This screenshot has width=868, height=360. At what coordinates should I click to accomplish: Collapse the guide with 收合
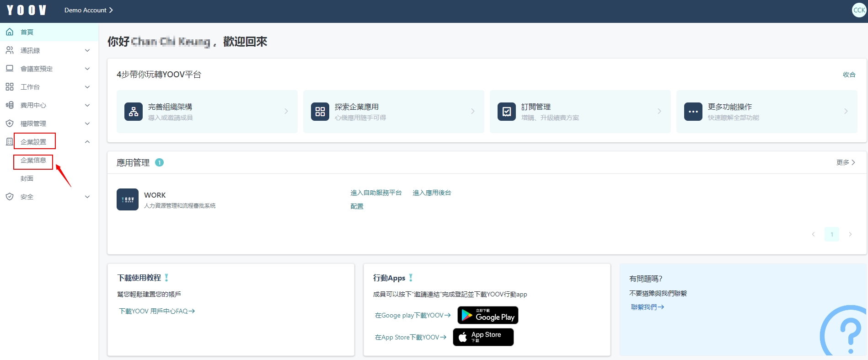point(849,75)
